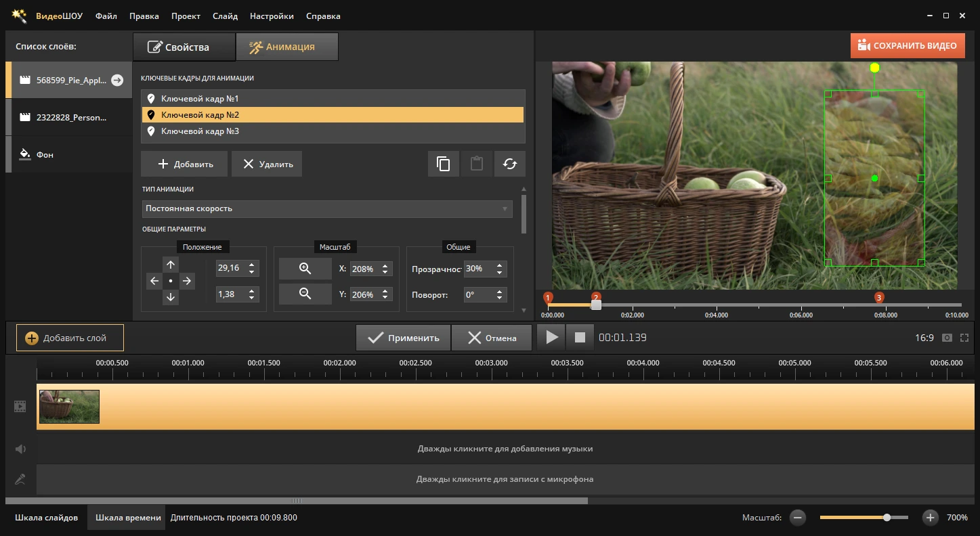Move position up with the up arrow

(x=171, y=265)
